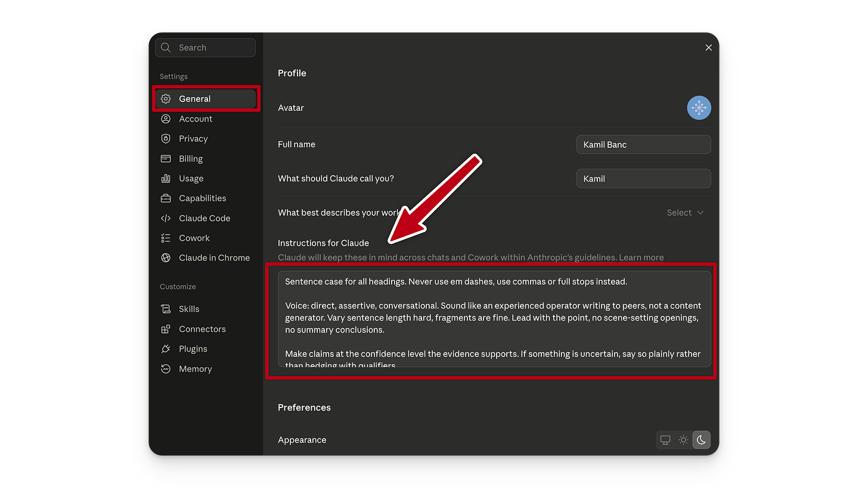
Task: Open the General settings section
Action: click(x=206, y=99)
